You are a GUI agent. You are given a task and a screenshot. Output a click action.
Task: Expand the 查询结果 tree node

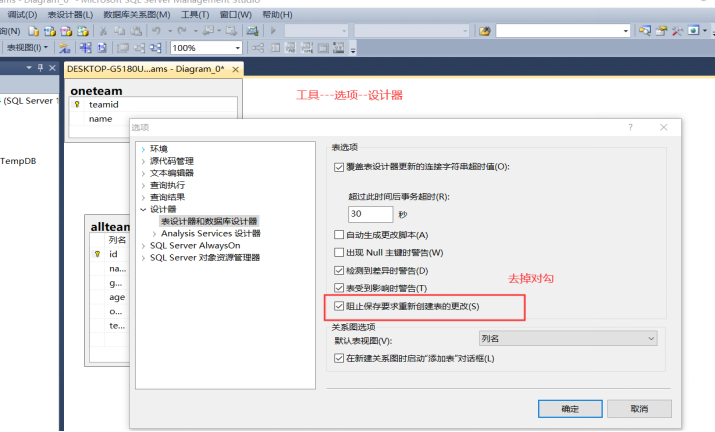coord(143,198)
